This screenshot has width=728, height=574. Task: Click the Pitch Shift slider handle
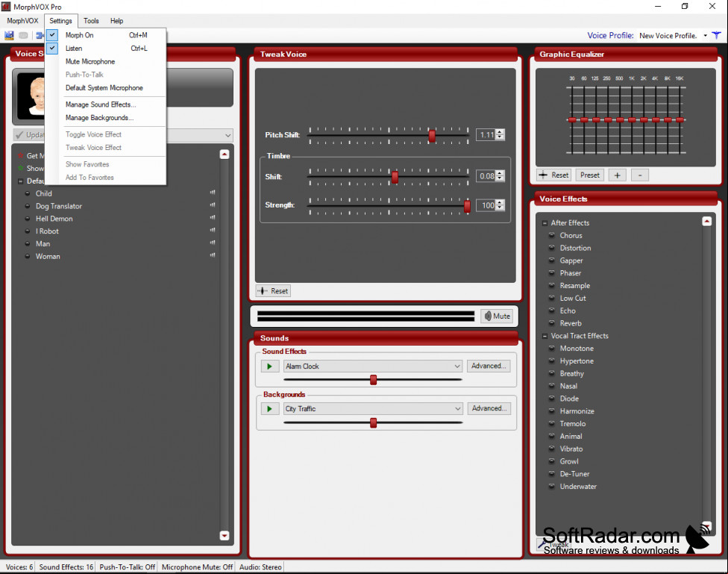point(433,136)
